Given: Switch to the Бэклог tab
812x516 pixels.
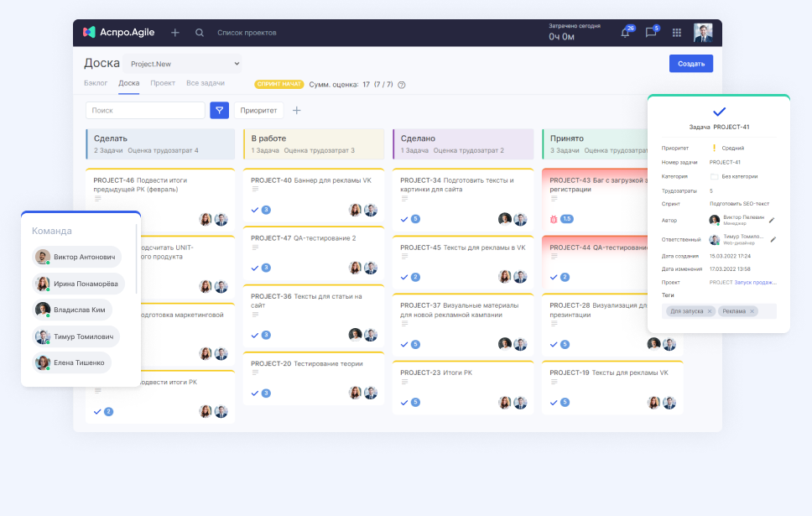Looking at the screenshot, I should pos(96,83).
